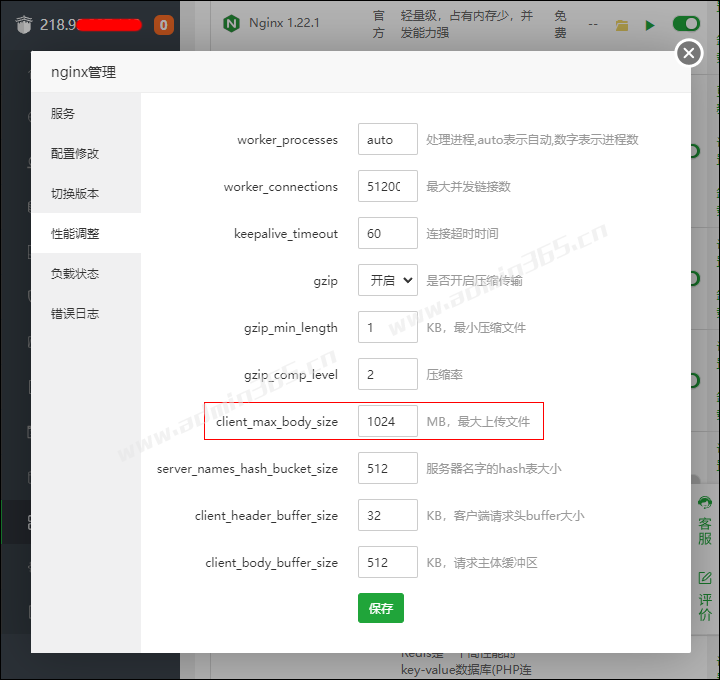Click the orange notification badge showing 0
Image resolution: width=720 pixels, height=680 pixels.
click(x=163, y=25)
